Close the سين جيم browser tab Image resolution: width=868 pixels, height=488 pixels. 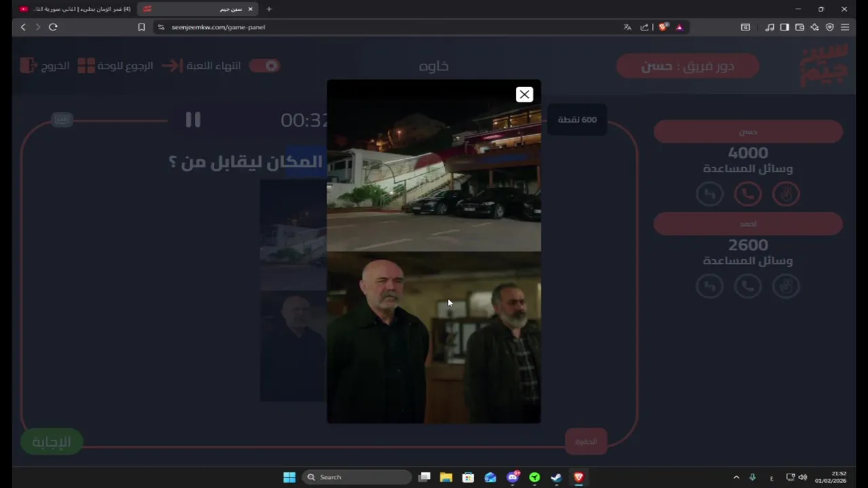click(x=250, y=9)
